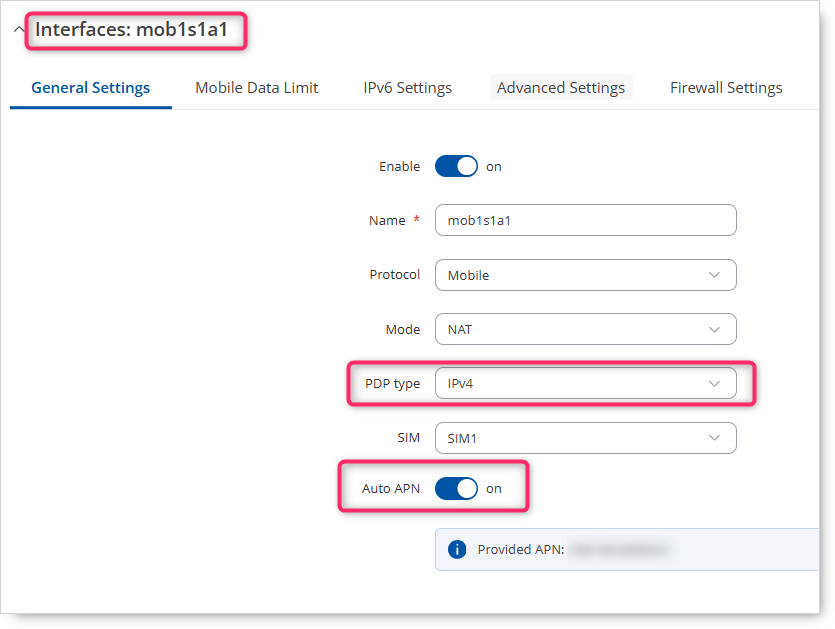Click the PDP type chevron arrow
This screenshot has width=835, height=629.
click(x=714, y=383)
